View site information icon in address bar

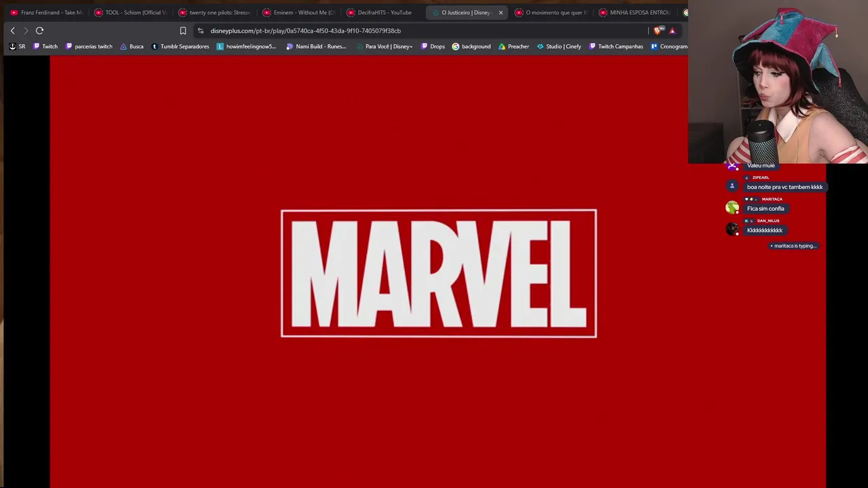click(200, 30)
